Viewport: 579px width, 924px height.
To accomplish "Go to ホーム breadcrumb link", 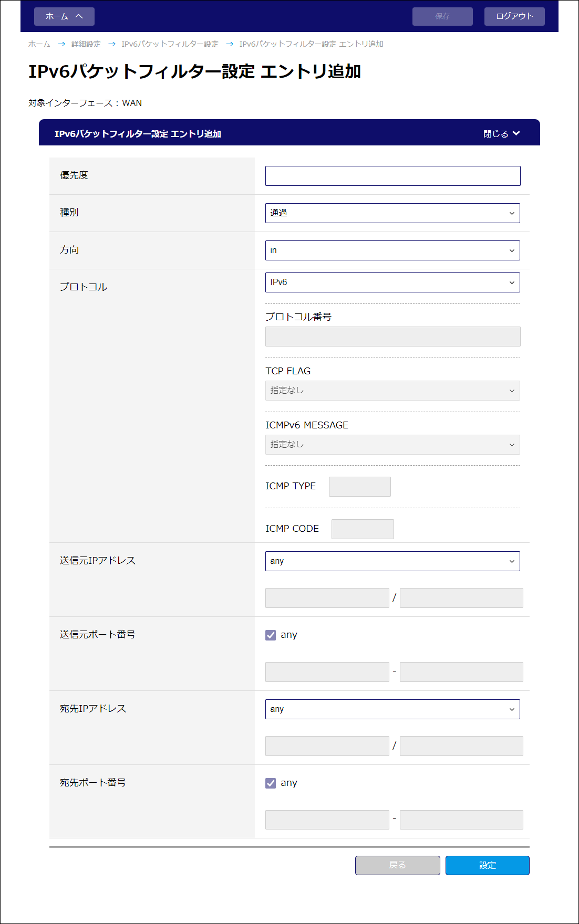I will tap(39, 44).
